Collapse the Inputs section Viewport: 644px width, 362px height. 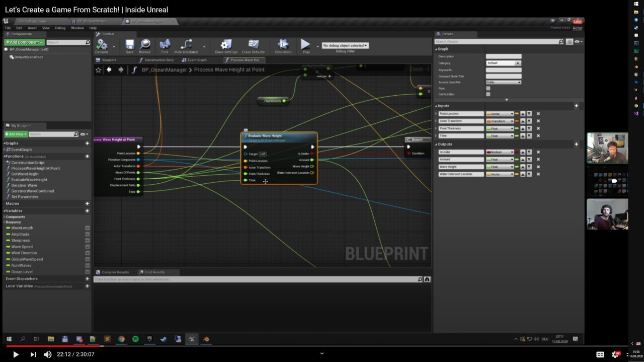click(x=436, y=106)
